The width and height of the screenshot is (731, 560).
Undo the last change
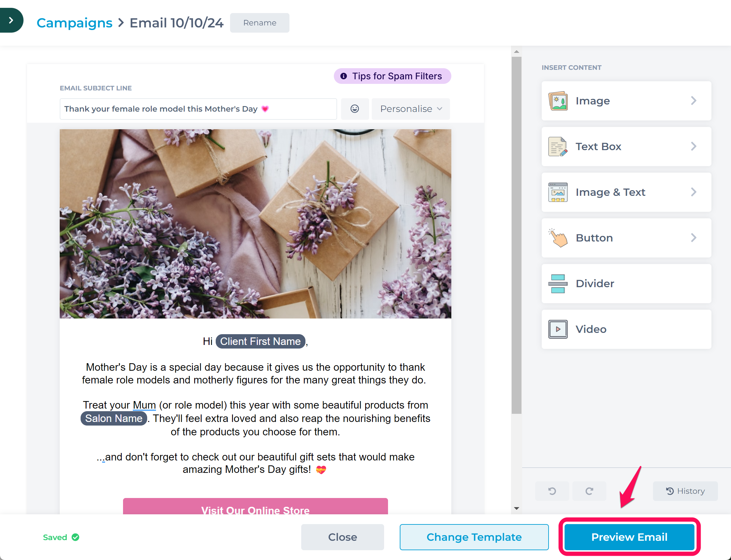[x=552, y=491]
